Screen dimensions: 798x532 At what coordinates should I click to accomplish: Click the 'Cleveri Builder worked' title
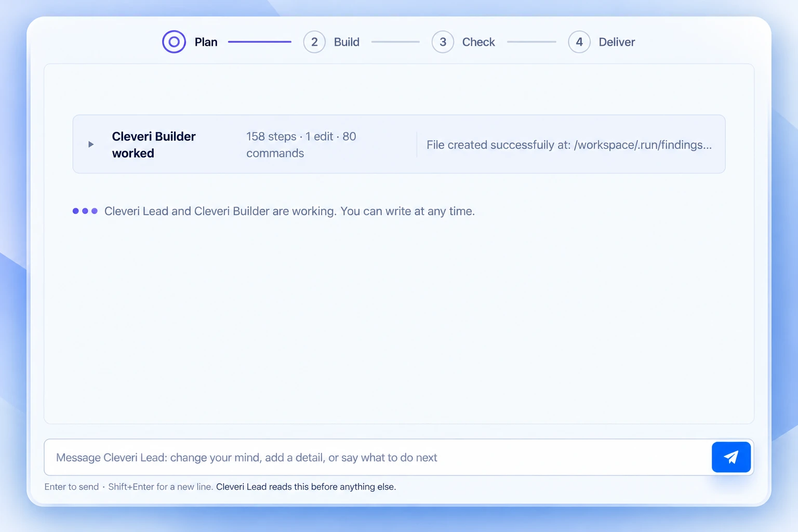tap(154, 144)
